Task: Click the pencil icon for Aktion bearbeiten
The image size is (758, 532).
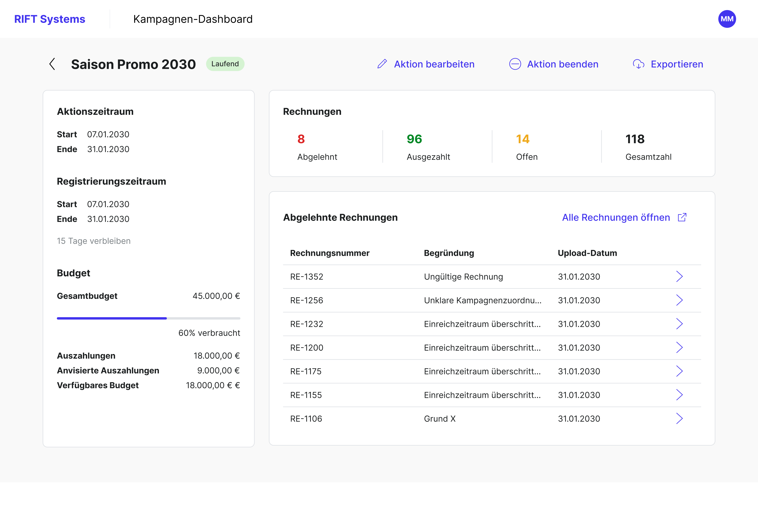Action: coord(382,64)
